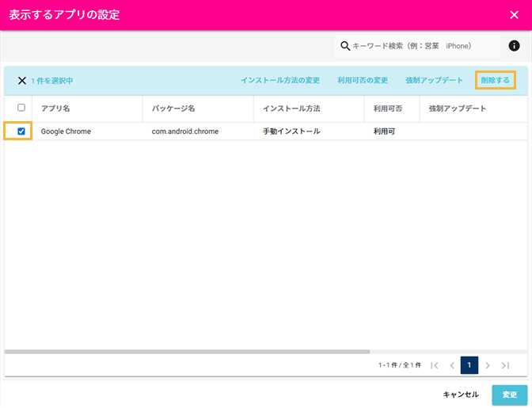Go to the first page icon
532x408 pixels.
point(435,365)
